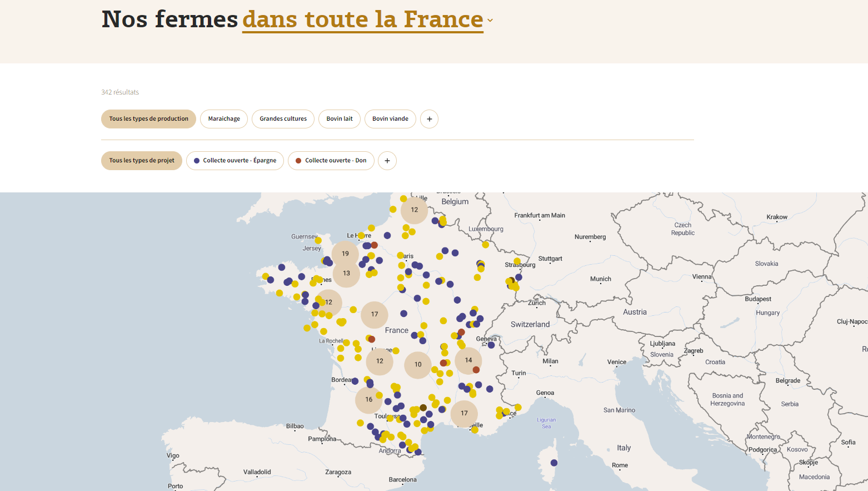Screen dimensions: 868x491
Task: Filter by Collecte ouverte - Don
Action: (331, 161)
